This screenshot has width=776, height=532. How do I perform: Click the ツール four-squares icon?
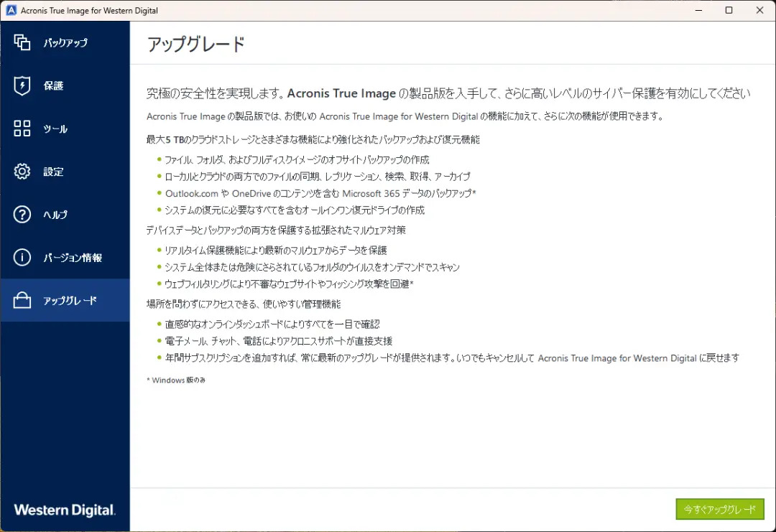pyautogui.click(x=22, y=129)
